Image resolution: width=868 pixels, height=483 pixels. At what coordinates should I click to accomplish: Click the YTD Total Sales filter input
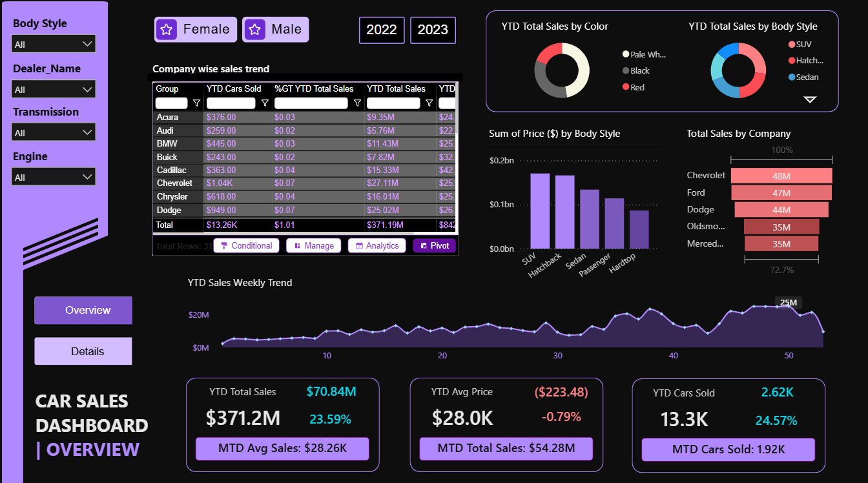pos(393,103)
